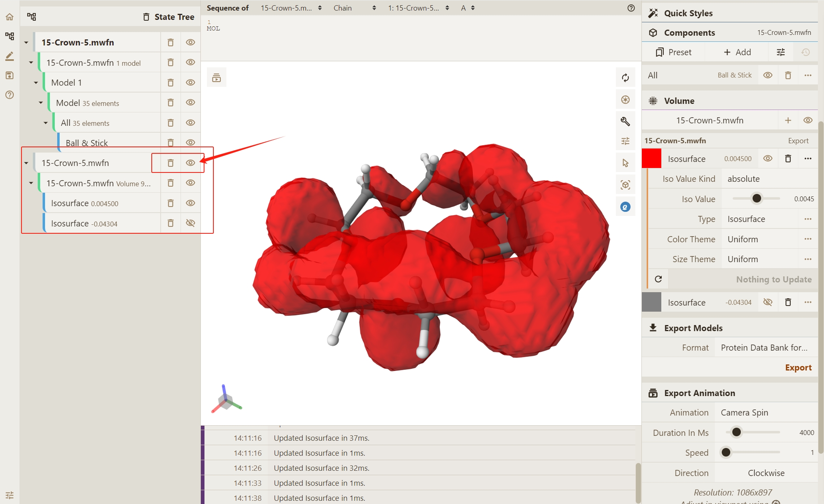The image size is (824, 504).
Task: Open the save state icon in sidebar
Action: click(10, 75)
